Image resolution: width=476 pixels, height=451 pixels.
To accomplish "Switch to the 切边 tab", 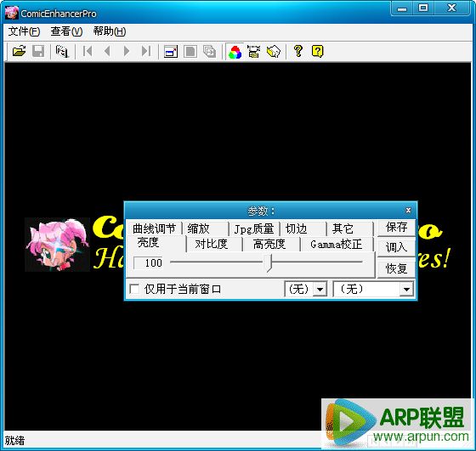I will [303, 228].
